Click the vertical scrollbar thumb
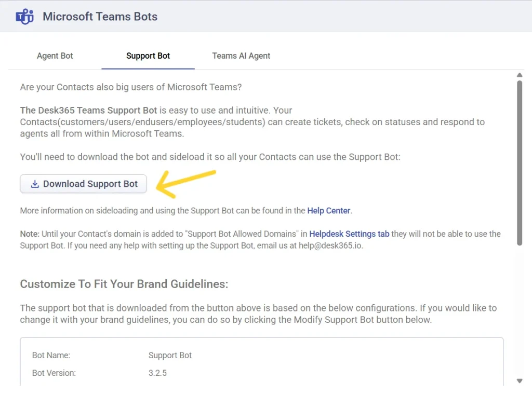Viewport: 532px width, 394px height. pyautogui.click(x=520, y=163)
